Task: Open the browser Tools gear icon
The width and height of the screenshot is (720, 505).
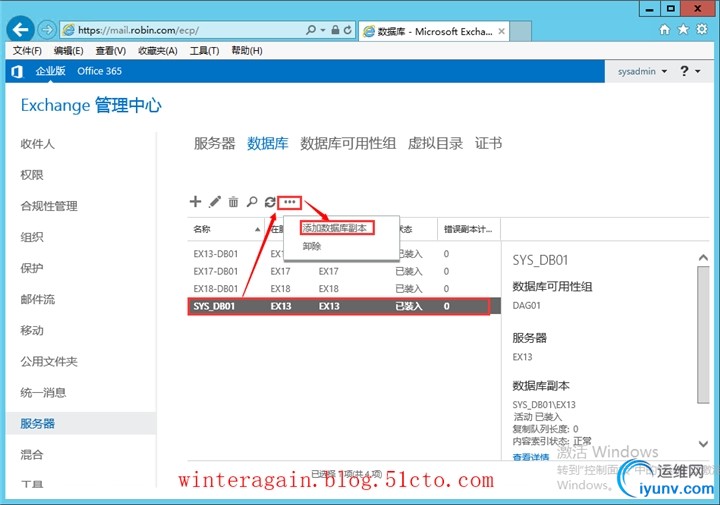Action: pyautogui.click(x=702, y=30)
